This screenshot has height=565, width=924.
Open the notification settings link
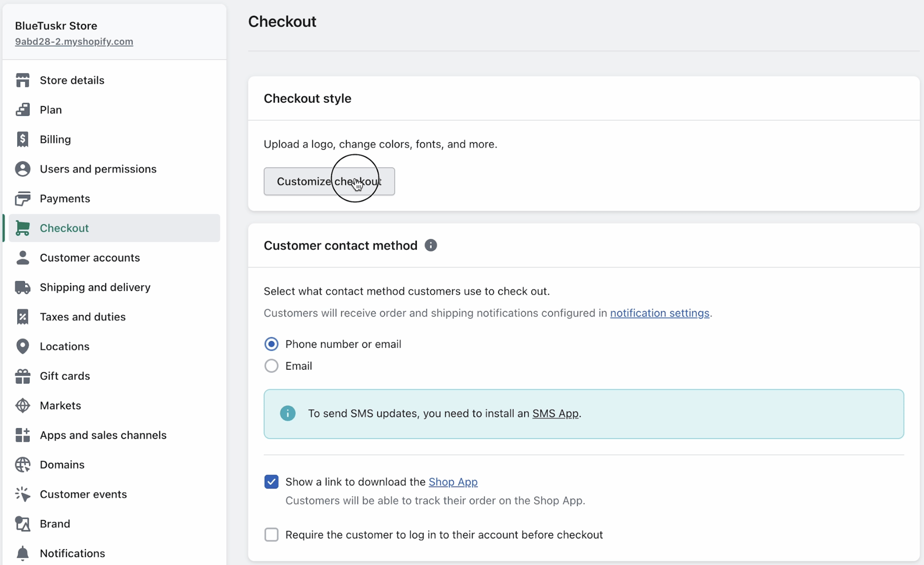coord(659,313)
